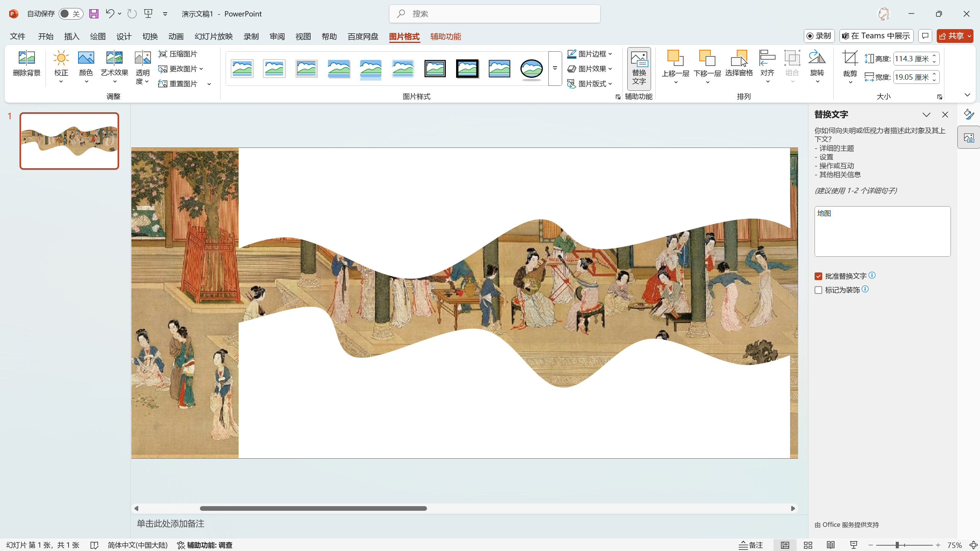The width and height of the screenshot is (980, 551).
Task: Switch to the Slide Show (幻灯片放映) tab
Action: [x=213, y=36]
